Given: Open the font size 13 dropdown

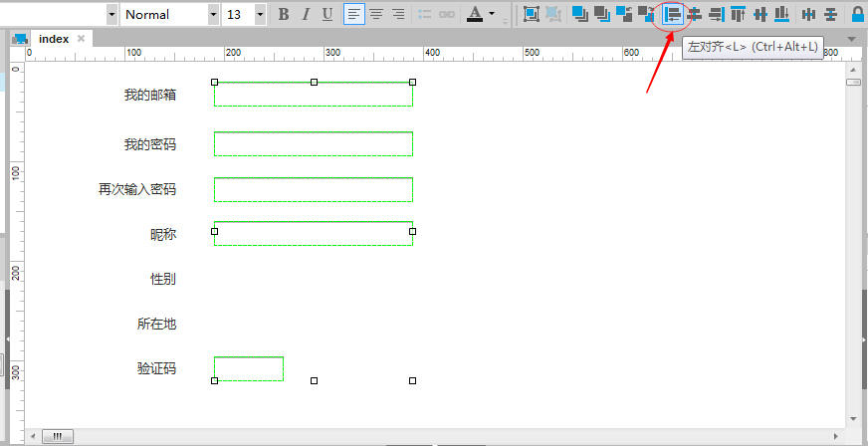Looking at the screenshot, I should click(x=260, y=14).
